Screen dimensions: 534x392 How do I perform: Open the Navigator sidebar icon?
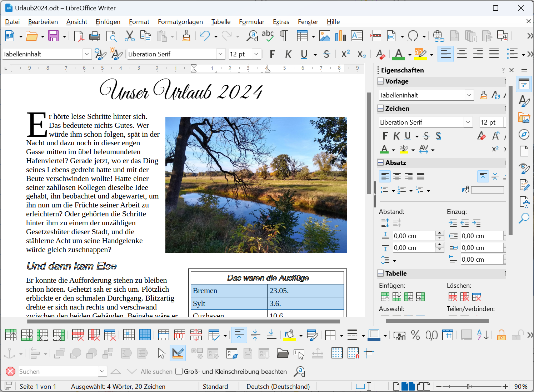click(x=524, y=134)
